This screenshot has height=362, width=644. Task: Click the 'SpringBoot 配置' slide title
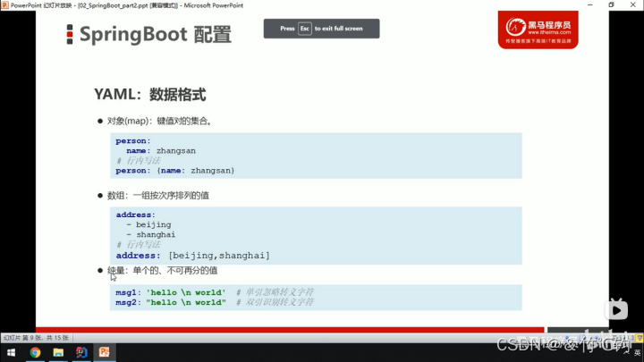coord(156,34)
